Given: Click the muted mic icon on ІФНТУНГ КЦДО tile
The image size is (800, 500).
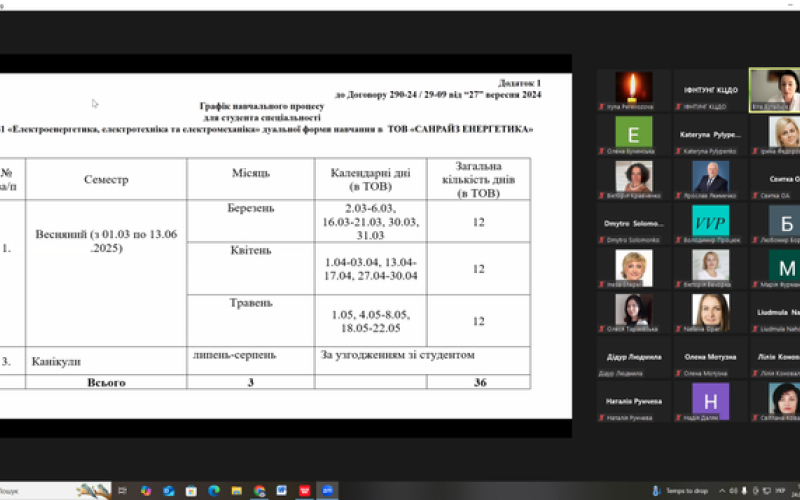Looking at the screenshot, I should pos(678,107).
